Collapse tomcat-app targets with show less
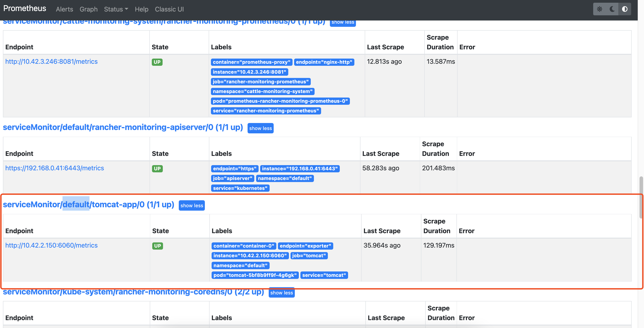This screenshot has width=644, height=328. (192, 205)
